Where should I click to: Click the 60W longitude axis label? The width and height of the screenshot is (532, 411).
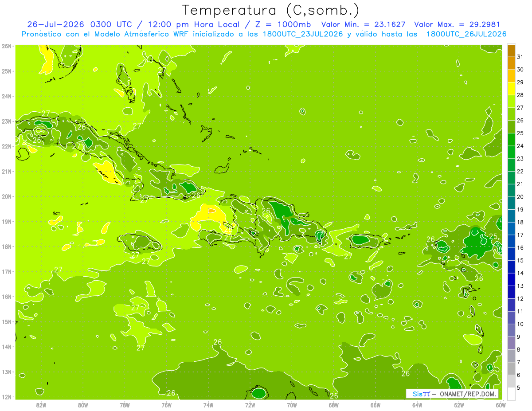point(501,405)
